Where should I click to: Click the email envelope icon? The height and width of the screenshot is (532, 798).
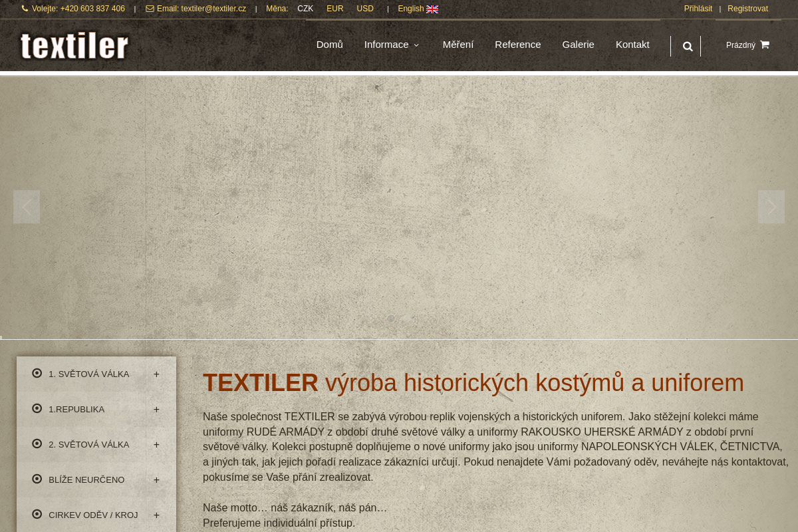click(x=150, y=9)
